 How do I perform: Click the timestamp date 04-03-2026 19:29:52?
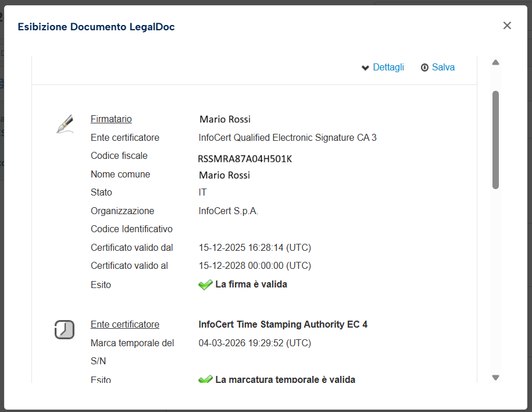(x=255, y=343)
